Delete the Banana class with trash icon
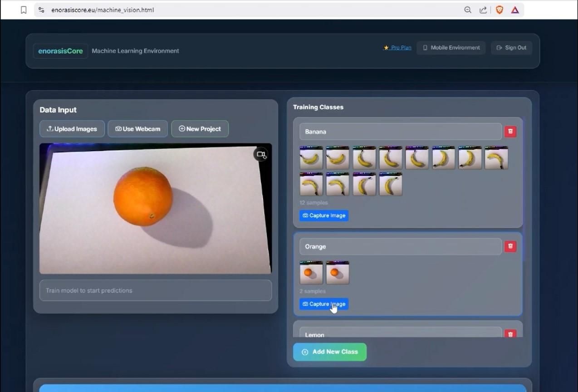Viewport: 578px width, 392px height. tap(510, 132)
